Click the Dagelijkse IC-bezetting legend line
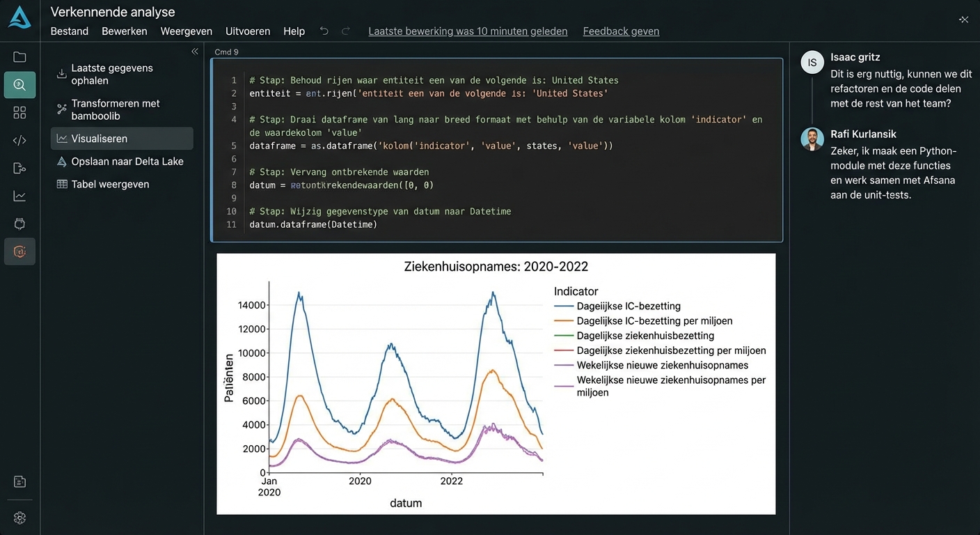Viewport: 980px width, 535px height. [564, 306]
